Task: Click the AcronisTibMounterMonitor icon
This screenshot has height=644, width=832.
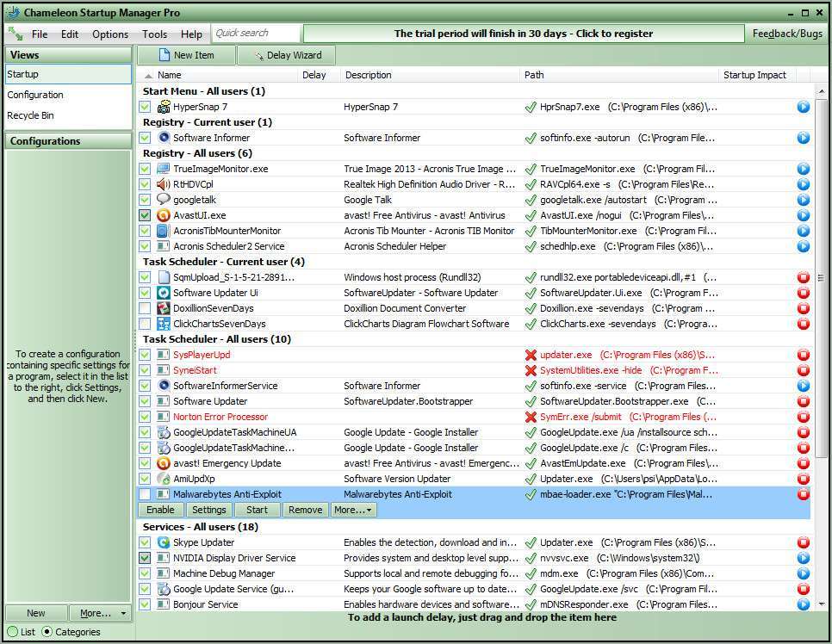Action: 164,231
